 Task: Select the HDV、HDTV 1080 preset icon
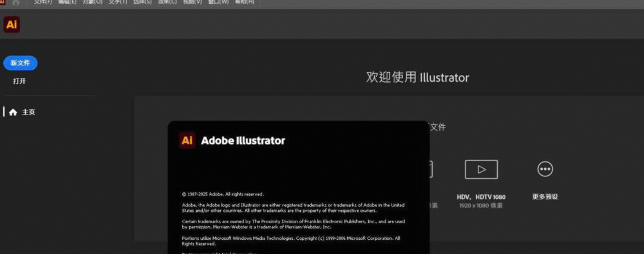point(481,169)
